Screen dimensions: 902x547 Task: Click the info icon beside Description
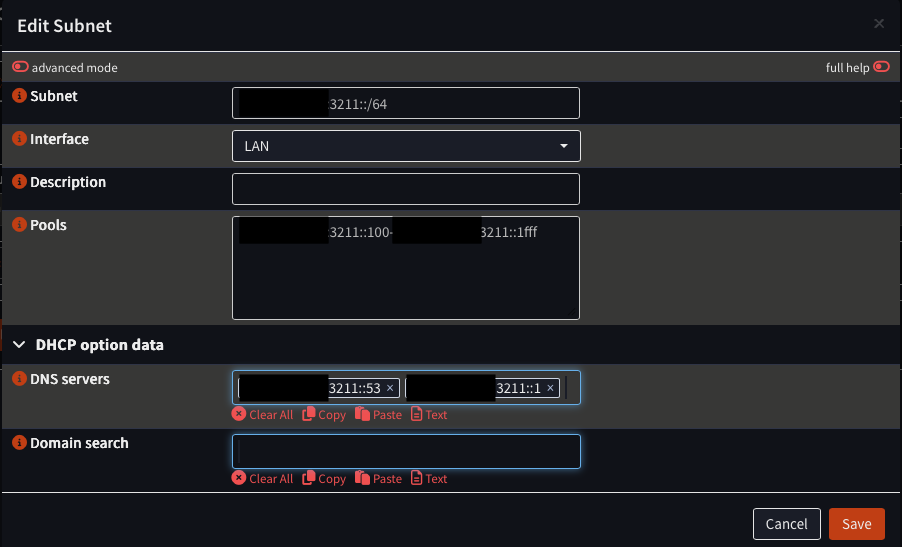(19, 182)
